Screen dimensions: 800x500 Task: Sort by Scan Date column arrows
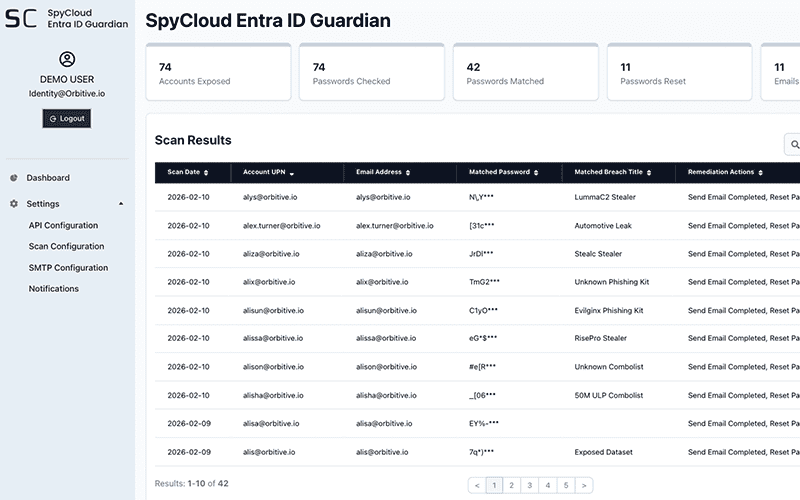[206, 172]
